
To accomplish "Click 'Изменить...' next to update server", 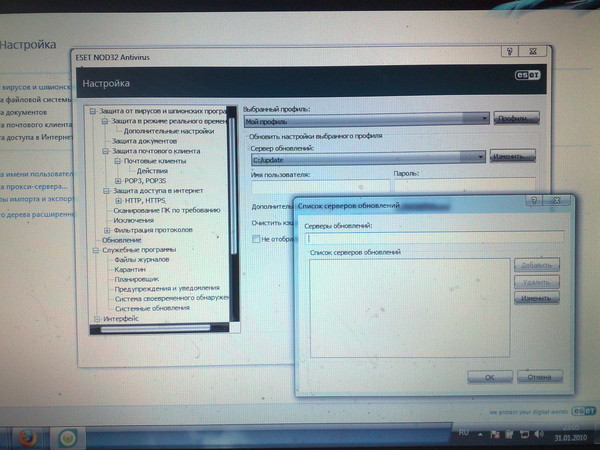I will pos(512,156).
